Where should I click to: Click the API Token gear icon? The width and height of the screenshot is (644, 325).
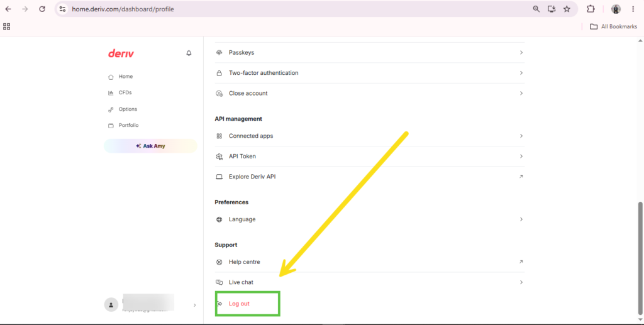pos(219,157)
